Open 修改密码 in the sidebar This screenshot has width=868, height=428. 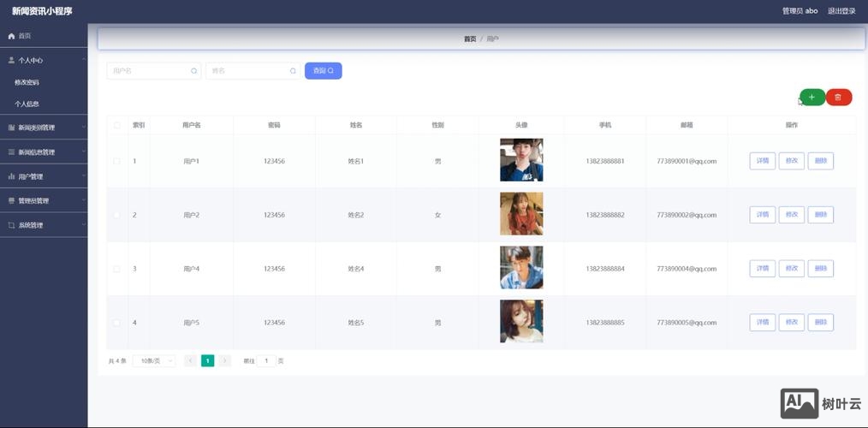tap(27, 83)
